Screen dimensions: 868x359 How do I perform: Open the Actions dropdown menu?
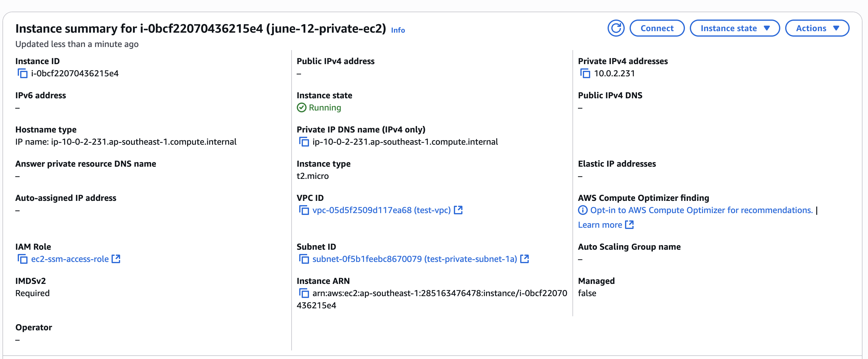[817, 28]
